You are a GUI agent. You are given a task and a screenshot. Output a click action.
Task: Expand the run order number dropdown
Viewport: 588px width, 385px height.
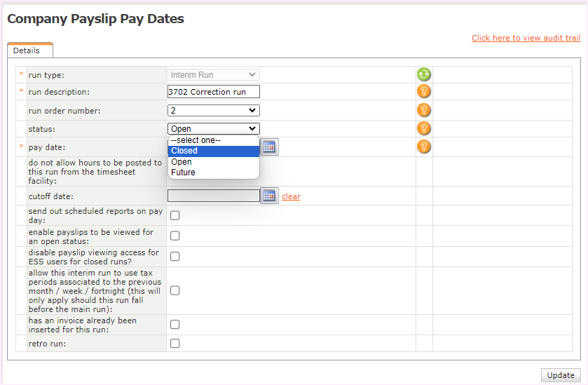[x=213, y=110]
